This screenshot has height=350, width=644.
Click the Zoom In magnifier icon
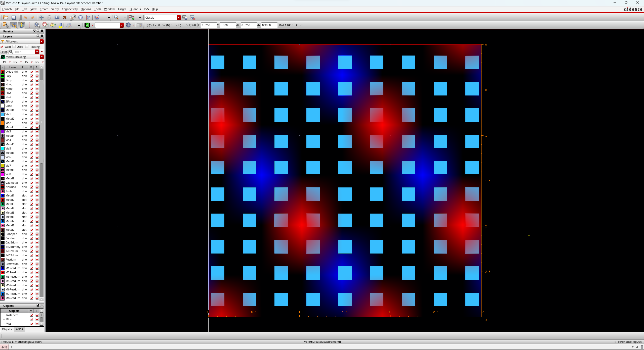pyautogui.click(x=116, y=18)
